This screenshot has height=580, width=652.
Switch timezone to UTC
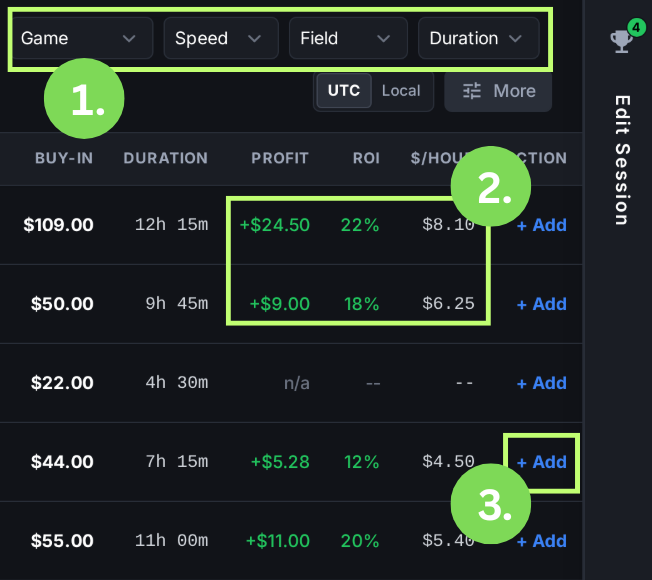(x=344, y=90)
